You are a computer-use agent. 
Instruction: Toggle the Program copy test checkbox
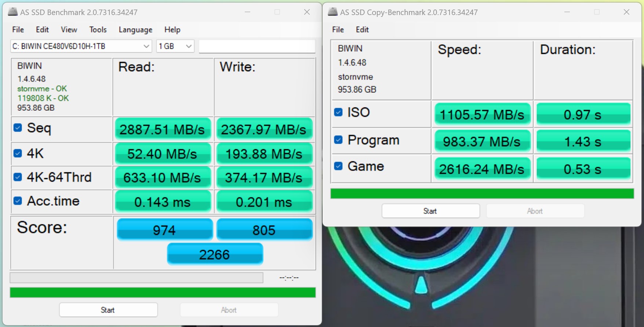click(x=338, y=140)
